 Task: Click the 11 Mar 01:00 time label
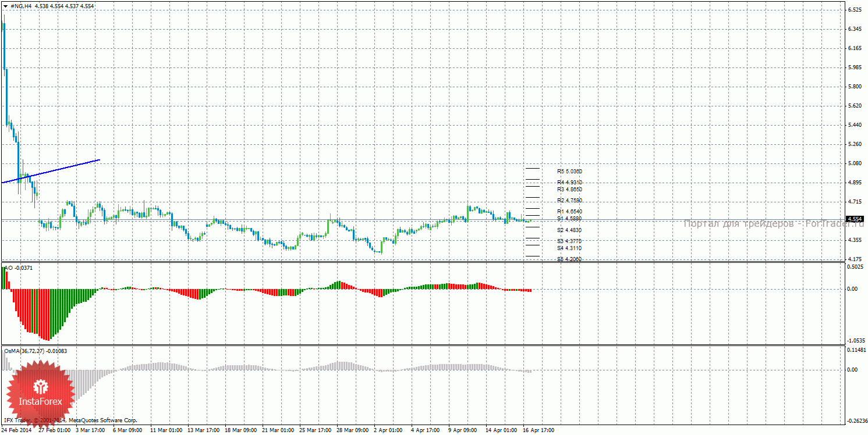tap(166, 430)
